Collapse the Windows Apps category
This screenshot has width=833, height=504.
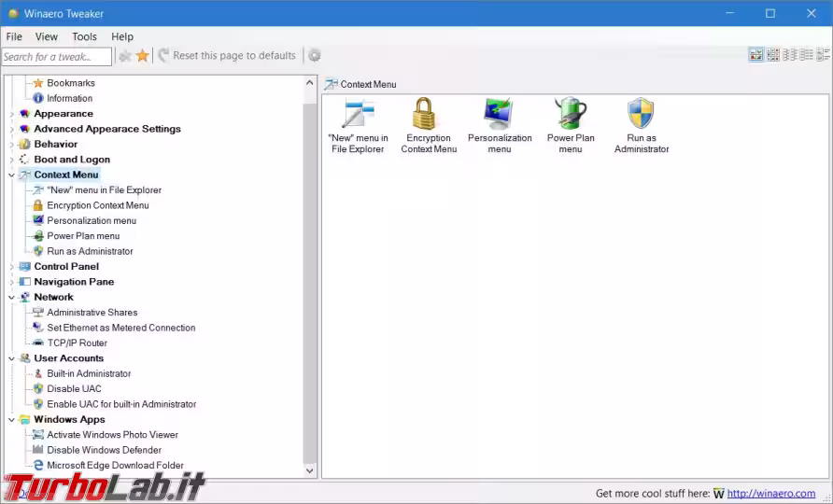pos(12,420)
